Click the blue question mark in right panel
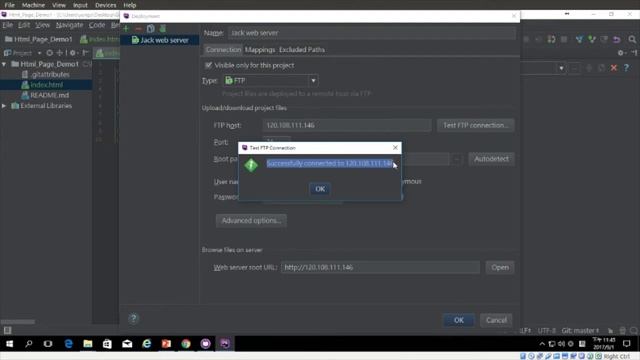This screenshot has height=360, width=640. (626, 68)
